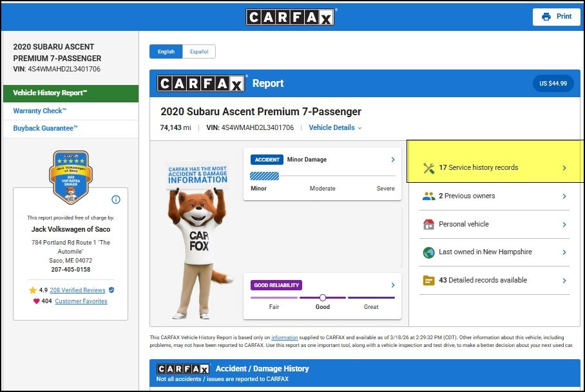The height and width of the screenshot is (392, 585).
Task: Select the English language option
Action: point(166,51)
